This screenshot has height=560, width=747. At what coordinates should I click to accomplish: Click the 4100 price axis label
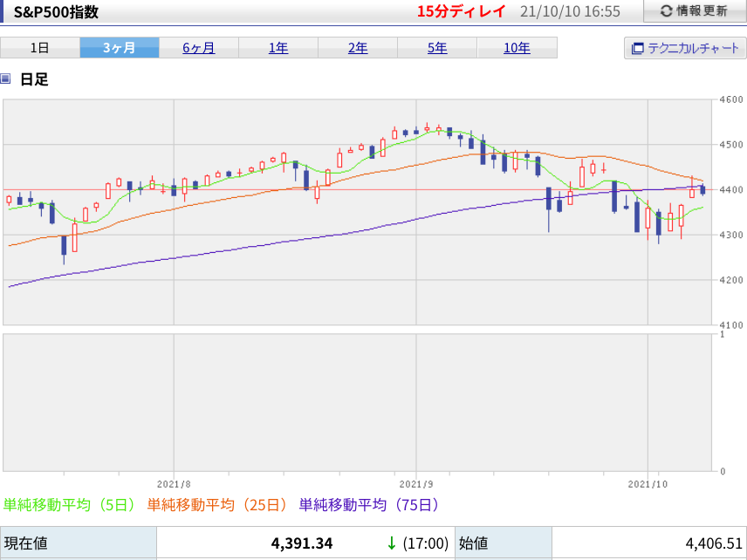732,325
